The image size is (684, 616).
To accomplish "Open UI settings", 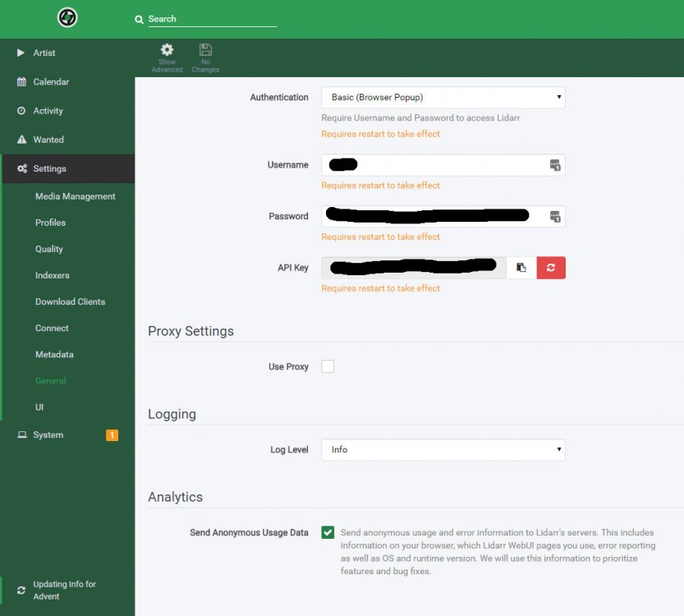I will [x=39, y=407].
